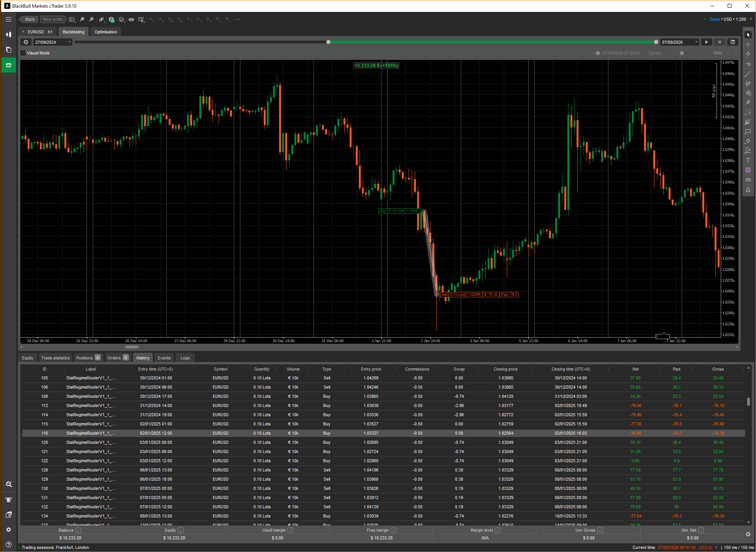Expand the account Demo USD 1:200 dropdown
Image resolution: width=756 pixels, height=552 pixels.
click(751, 19)
